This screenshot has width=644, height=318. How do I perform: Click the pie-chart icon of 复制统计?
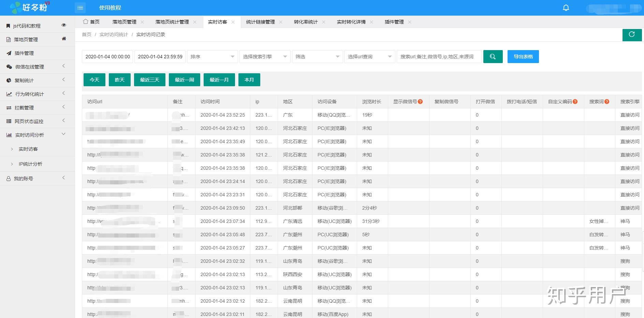coord(9,80)
